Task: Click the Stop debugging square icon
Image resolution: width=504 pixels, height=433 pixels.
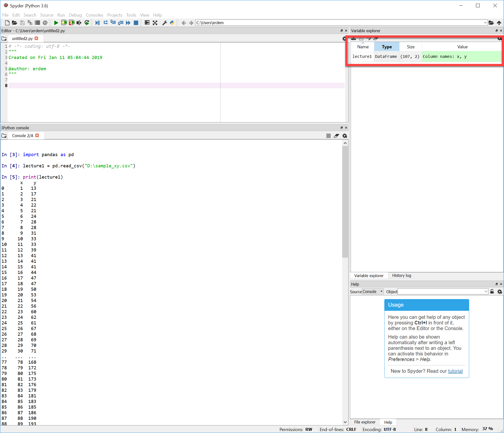Action: [136, 23]
